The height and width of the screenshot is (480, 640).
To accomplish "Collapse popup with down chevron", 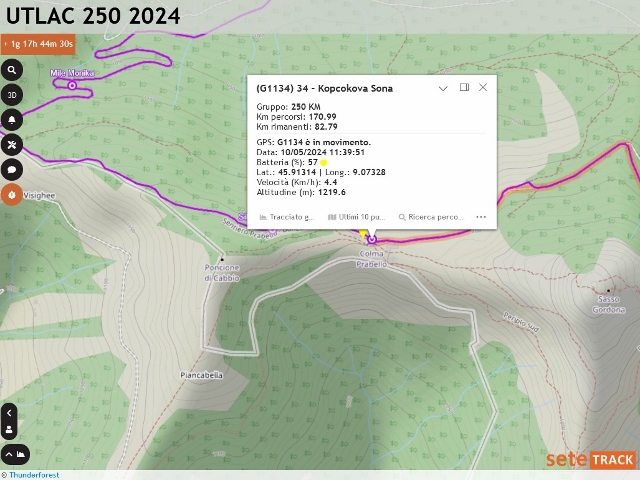I will (443, 88).
